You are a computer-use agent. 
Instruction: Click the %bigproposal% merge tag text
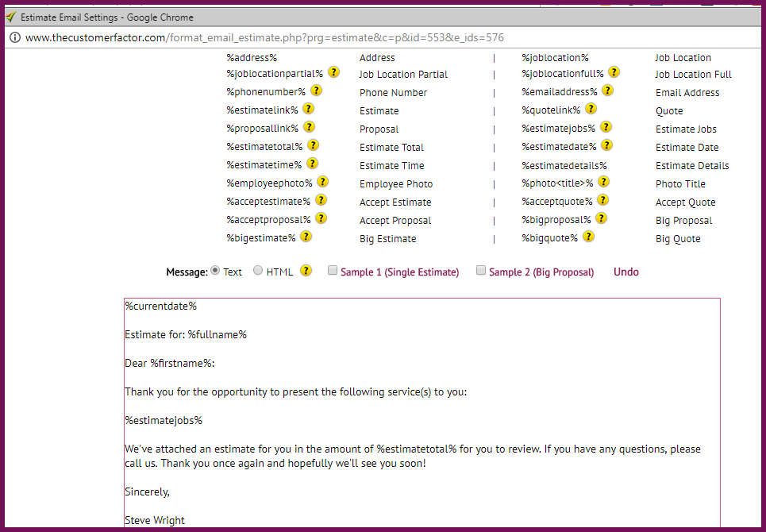pos(556,220)
